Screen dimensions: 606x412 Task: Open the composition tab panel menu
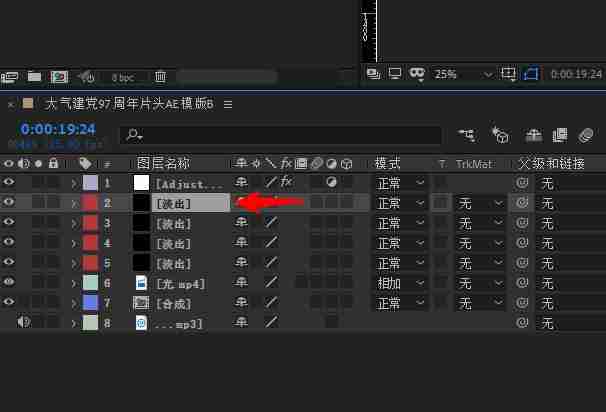coord(228,104)
